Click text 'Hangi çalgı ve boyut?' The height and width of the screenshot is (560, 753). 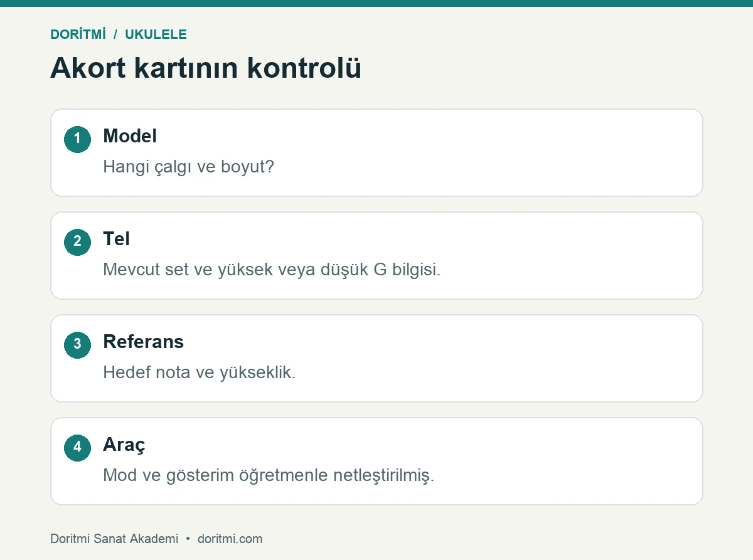point(189,167)
